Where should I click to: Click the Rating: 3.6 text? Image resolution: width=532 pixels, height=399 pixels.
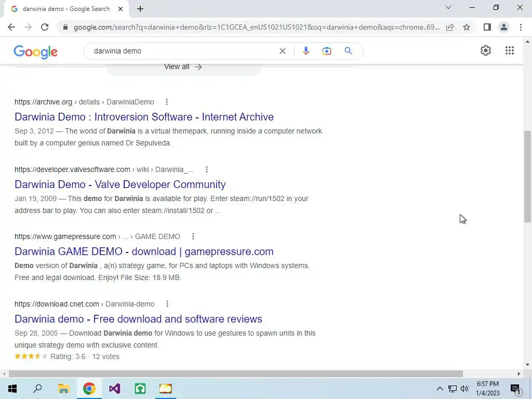(68, 356)
